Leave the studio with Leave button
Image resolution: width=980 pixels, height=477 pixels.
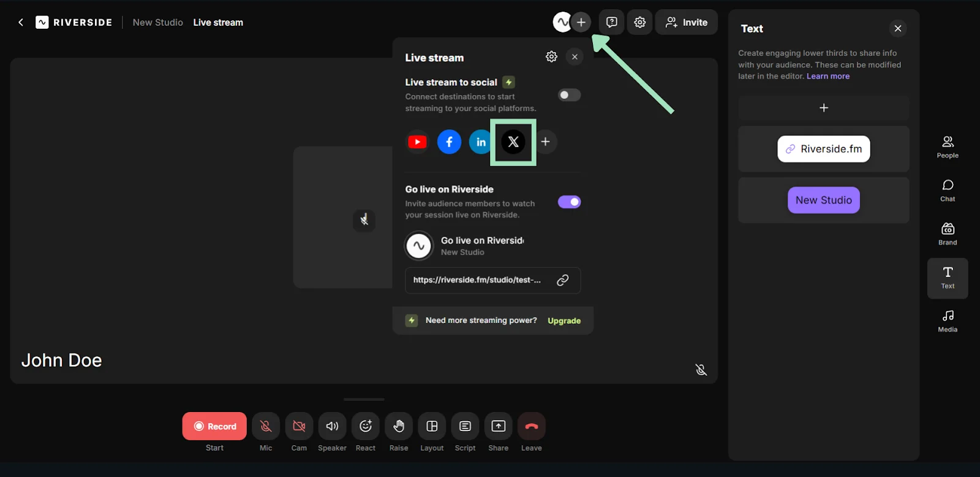(x=532, y=426)
